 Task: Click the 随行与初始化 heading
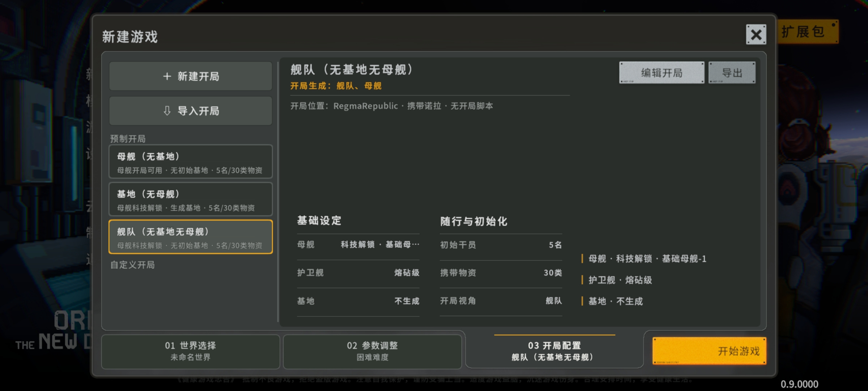click(x=474, y=222)
